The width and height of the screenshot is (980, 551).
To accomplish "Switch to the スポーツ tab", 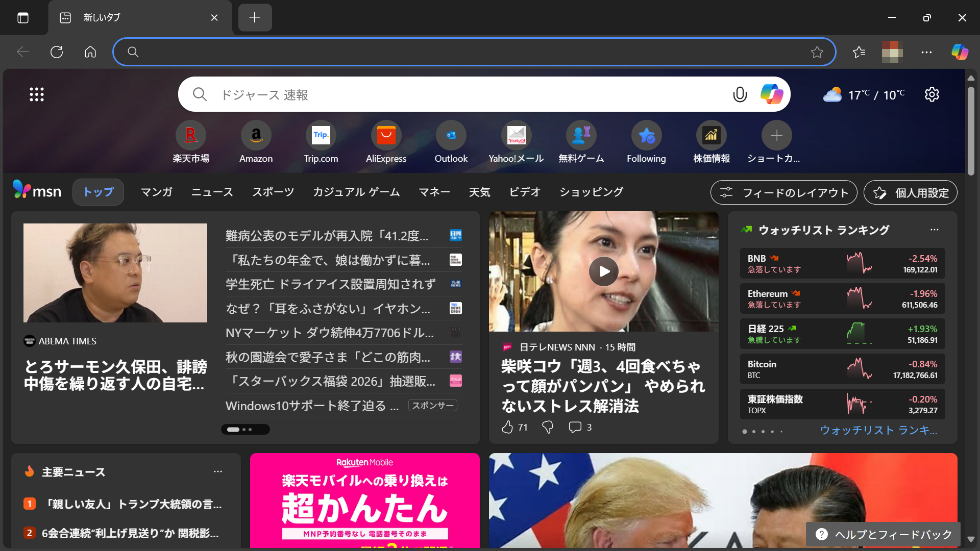I will [x=273, y=192].
